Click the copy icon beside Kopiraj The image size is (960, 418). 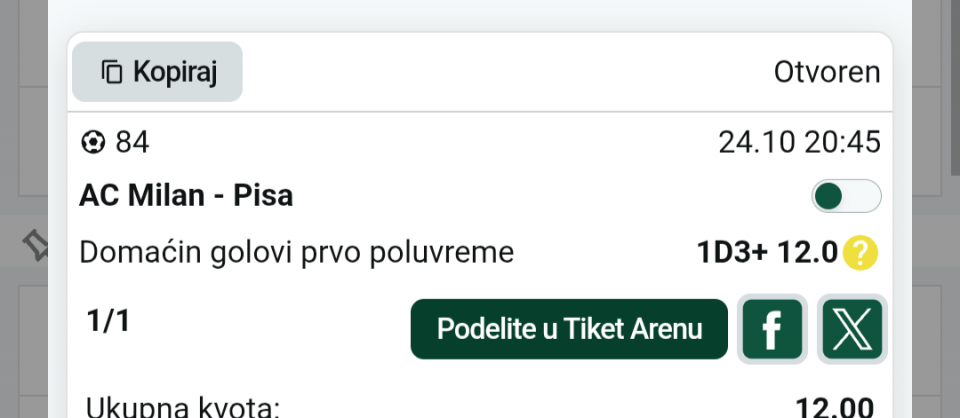[112, 72]
